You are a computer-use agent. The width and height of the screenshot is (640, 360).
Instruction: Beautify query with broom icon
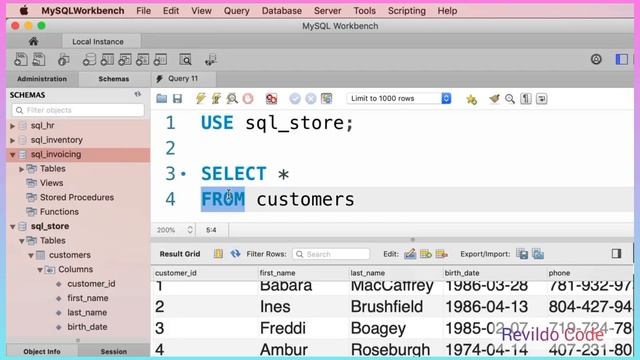pyautogui.click(x=494, y=98)
